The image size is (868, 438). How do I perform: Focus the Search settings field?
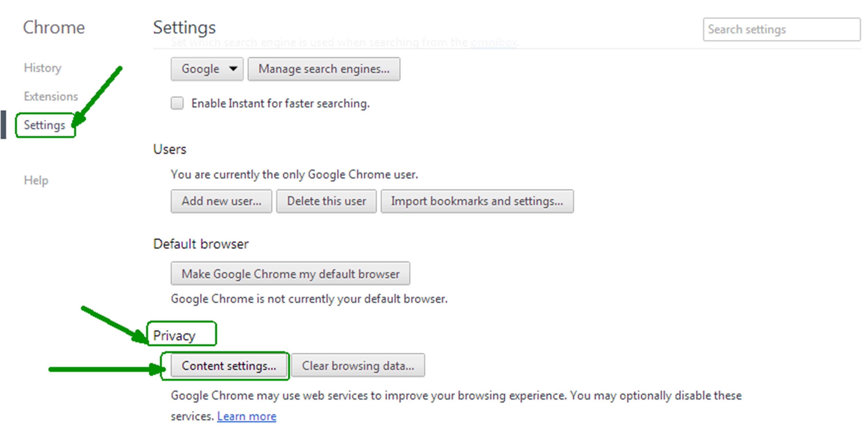[x=782, y=30]
